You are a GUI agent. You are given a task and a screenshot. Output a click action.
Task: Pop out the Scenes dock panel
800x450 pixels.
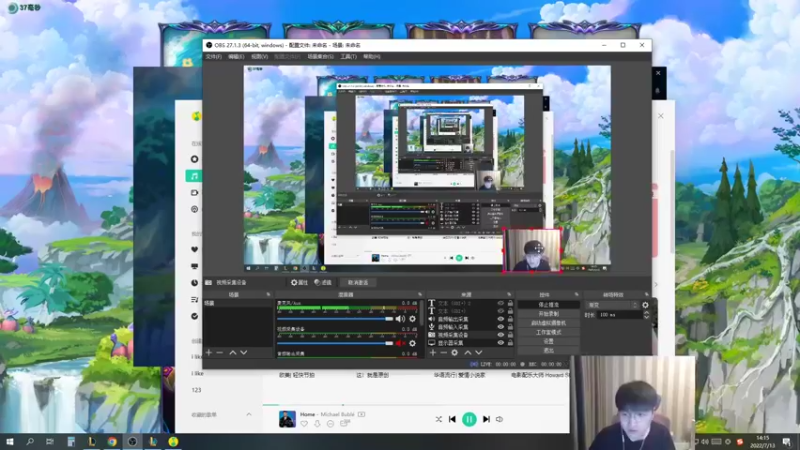268,294
